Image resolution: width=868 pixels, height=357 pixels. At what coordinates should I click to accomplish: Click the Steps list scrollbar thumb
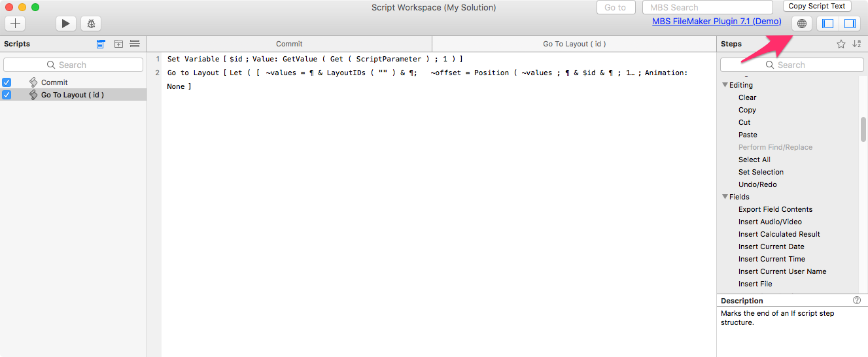(x=863, y=129)
